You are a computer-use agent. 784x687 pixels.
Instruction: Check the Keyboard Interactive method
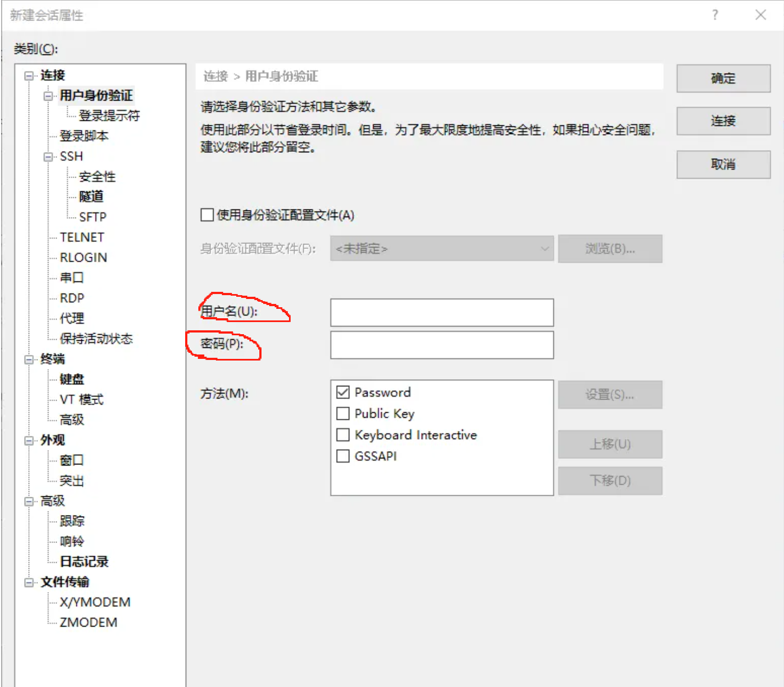coord(343,435)
